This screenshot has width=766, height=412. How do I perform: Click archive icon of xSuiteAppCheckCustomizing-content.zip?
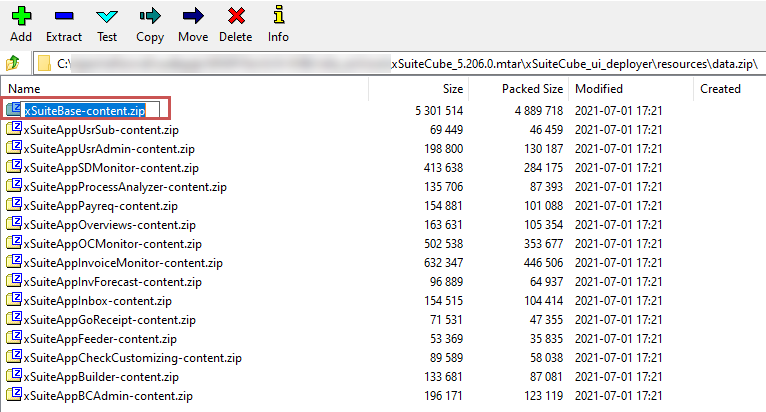pos(14,357)
